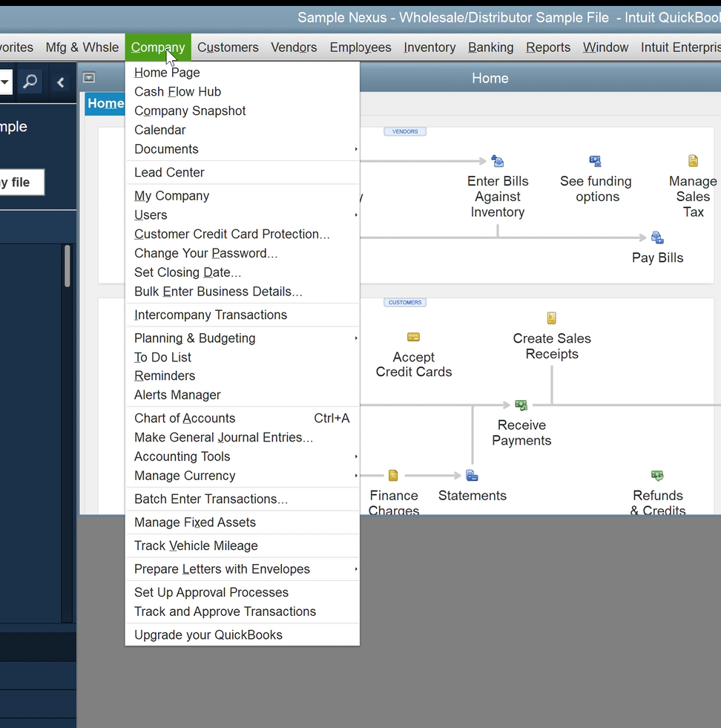The image size is (721, 728).
Task: Open the Create Sales Receipts icon
Action: [x=551, y=318]
